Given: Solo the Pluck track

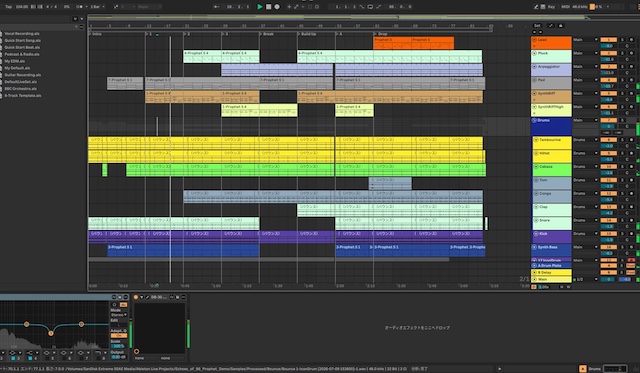Looking at the screenshot, I should [623, 53].
